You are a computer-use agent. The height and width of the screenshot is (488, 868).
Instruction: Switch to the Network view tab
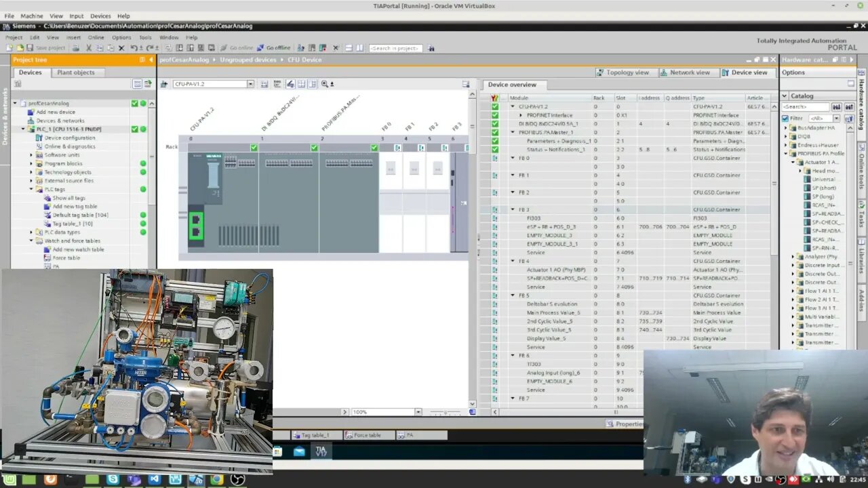click(x=685, y=73)
